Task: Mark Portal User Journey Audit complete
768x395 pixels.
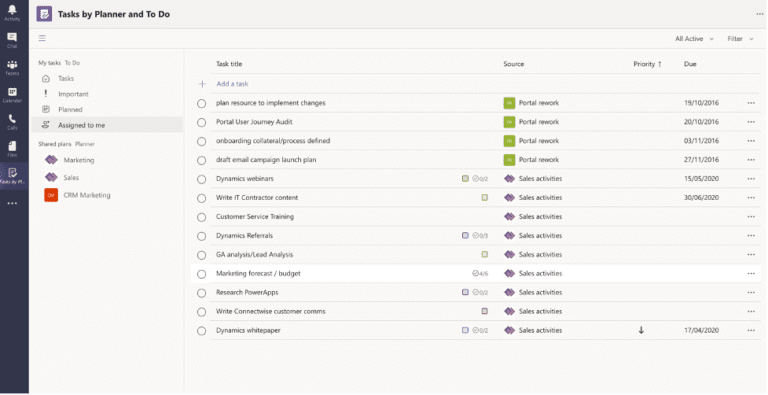Action: (x=201, y=123)
